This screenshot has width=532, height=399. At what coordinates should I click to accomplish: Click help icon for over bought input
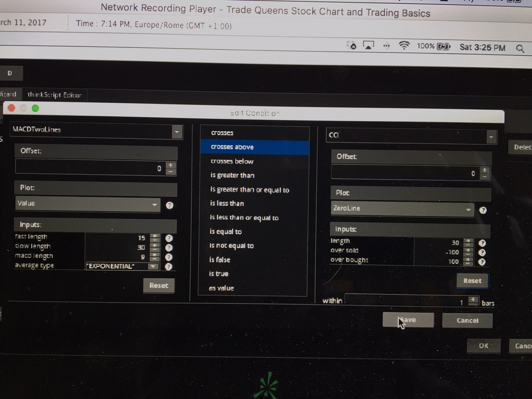pos(482,262)
